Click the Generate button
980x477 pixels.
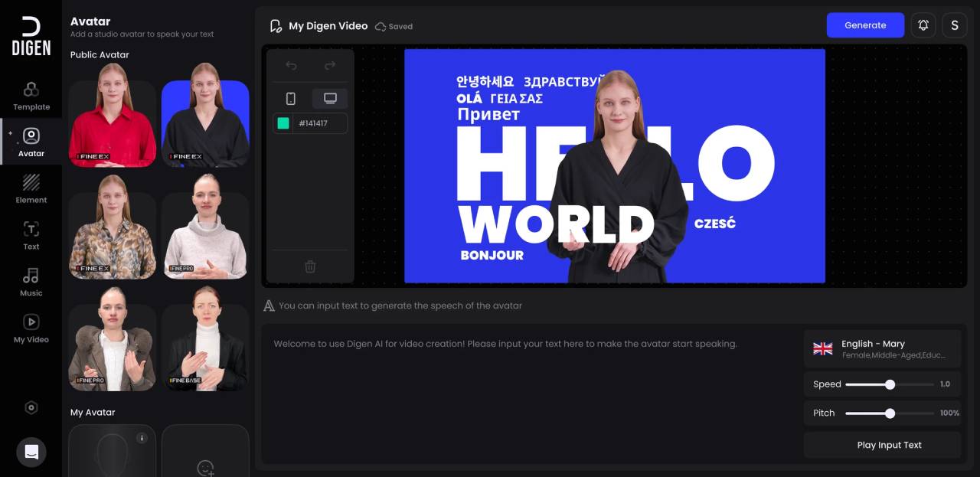(865, 25)
